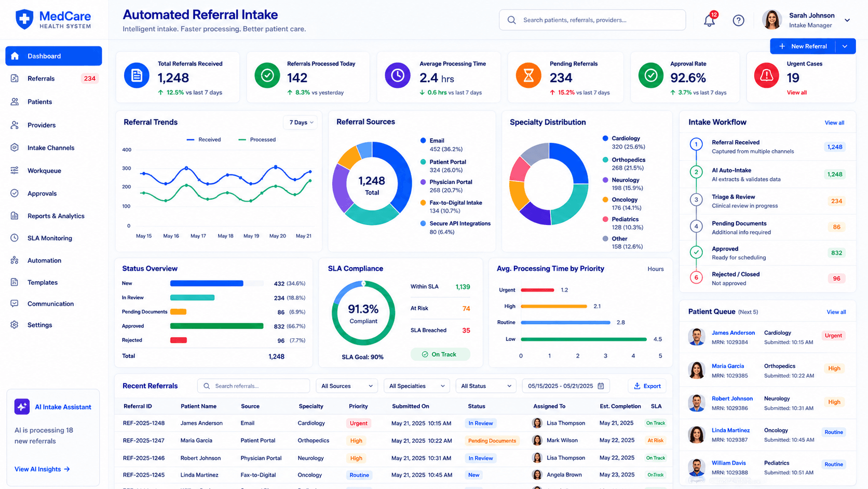The height and width of the screenshot is (489, 868).
Task: Click the Priority column header
Action: pos(358,406)
